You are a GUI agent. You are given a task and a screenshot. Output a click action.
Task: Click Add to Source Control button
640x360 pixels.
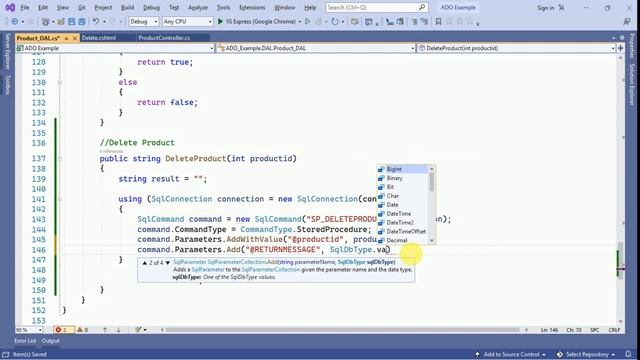[x=510, y=354]
